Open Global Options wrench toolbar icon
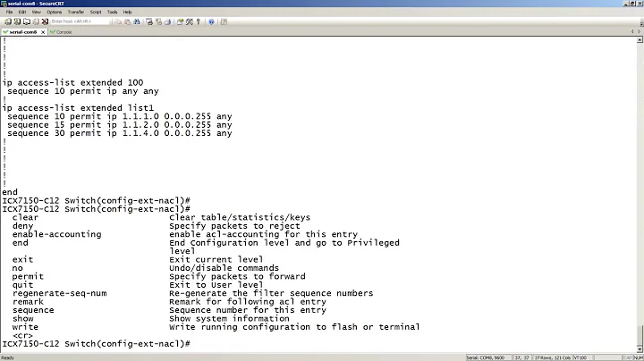 click(190, 21)
